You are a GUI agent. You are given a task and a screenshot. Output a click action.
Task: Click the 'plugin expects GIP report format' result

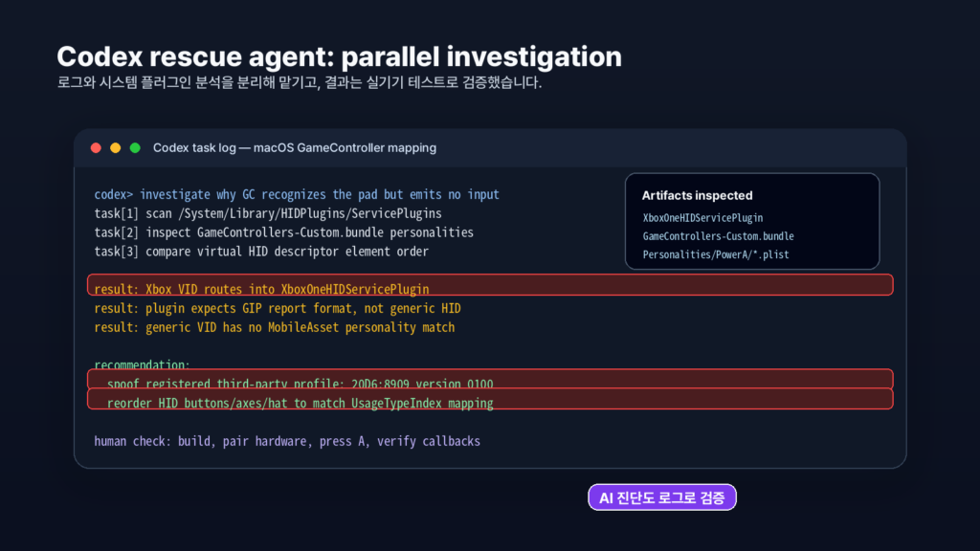[x=278, y=308]
